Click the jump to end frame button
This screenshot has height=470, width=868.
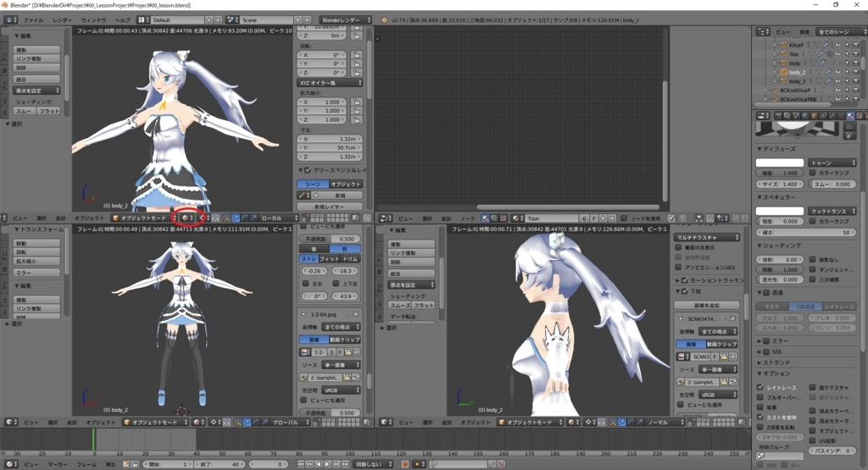[344, 464]
